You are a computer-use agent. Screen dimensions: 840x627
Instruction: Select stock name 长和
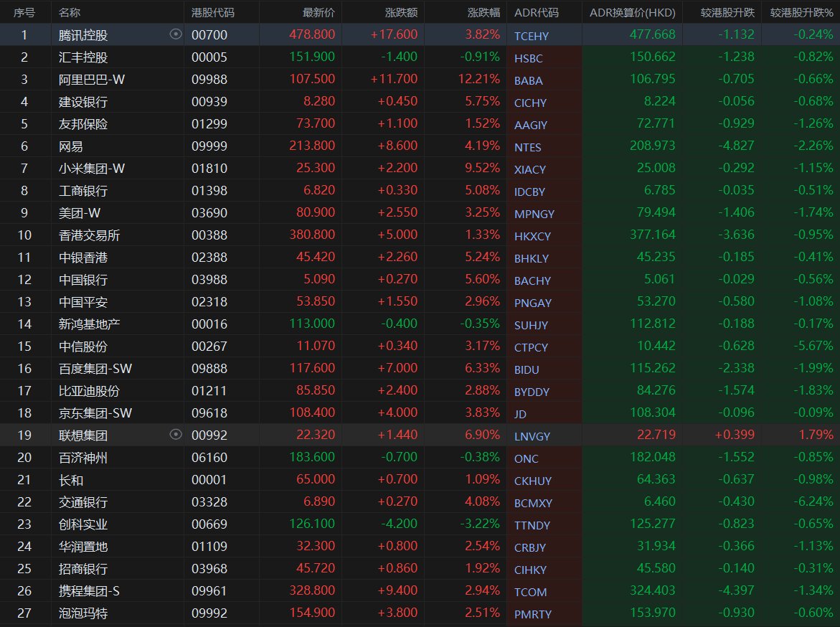click(x=71, y=480)
